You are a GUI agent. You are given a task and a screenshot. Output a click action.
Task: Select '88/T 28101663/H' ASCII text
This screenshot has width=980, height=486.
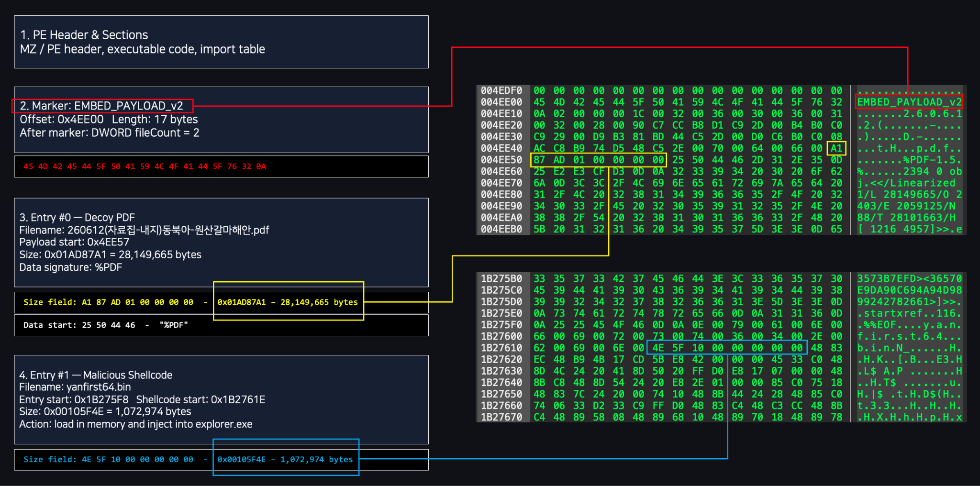pyautogui.click(x=906, y=217)
